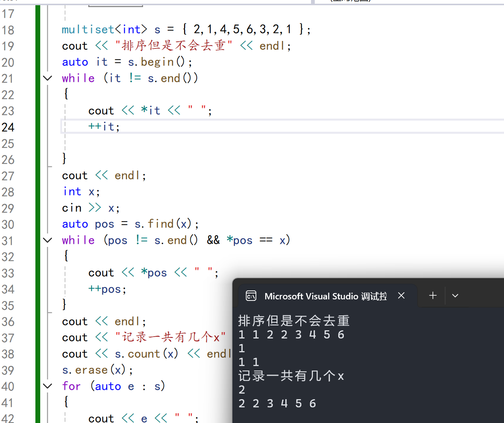Open the terminal tab dropdown chevron

pos(455,295)
